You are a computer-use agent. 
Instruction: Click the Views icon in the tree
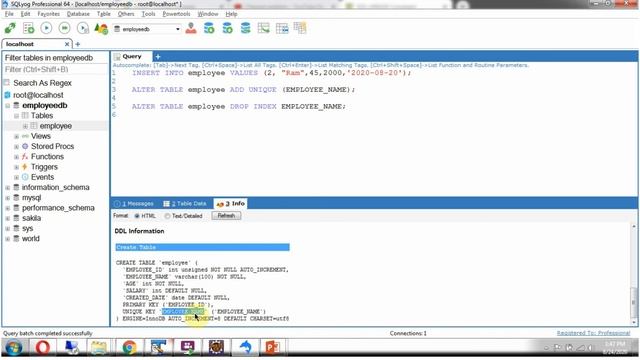click(25, 136)
